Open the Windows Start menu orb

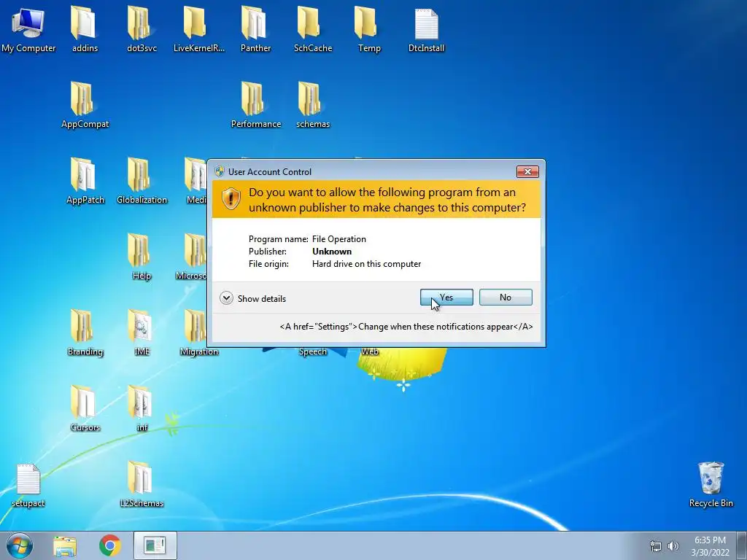click(20, 545)
